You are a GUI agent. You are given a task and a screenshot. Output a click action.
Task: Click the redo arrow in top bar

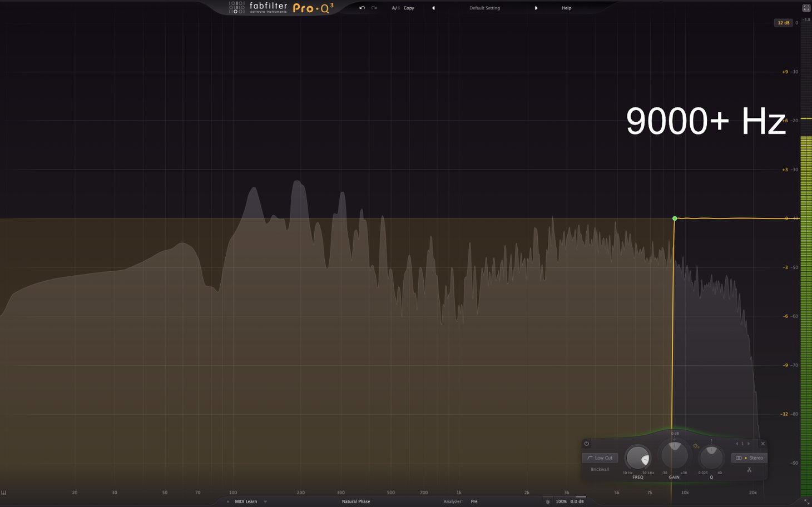pyautogui.click(x=374, y=8)
